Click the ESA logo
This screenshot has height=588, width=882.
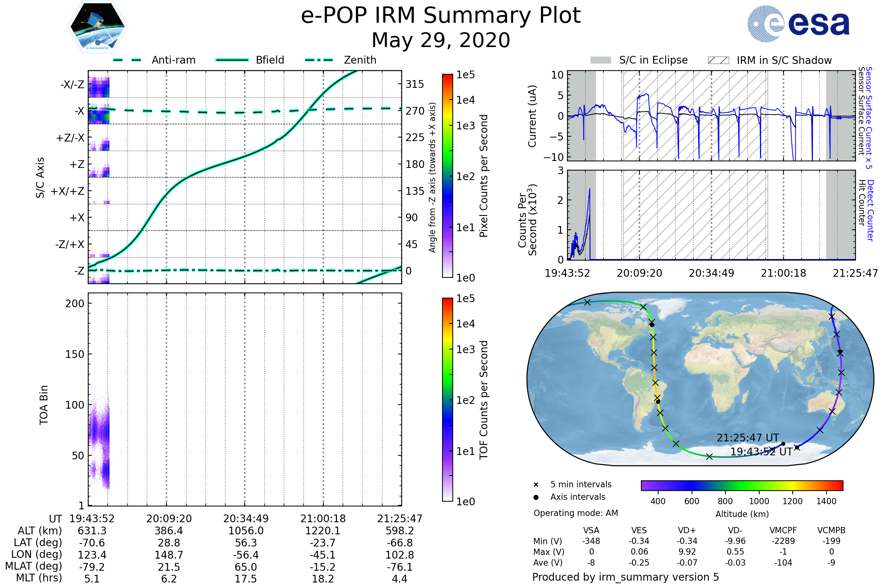tap(799, 24)
